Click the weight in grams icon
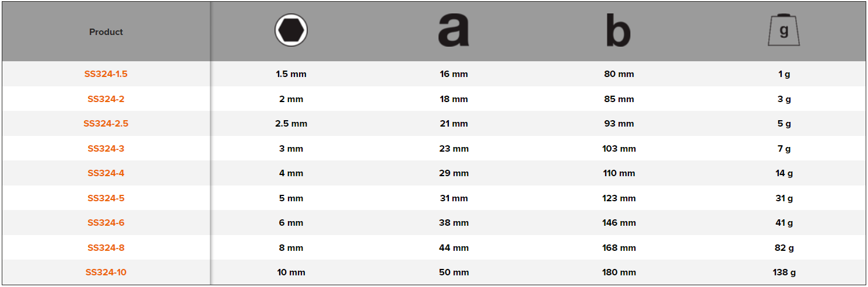Viewport: 868px width, 287px height. [x=783, y=31]
